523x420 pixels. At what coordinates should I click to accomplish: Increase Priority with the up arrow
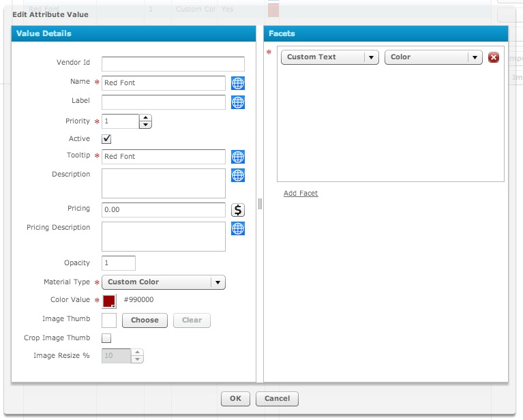pyautogui.click(x=145, y=118)
